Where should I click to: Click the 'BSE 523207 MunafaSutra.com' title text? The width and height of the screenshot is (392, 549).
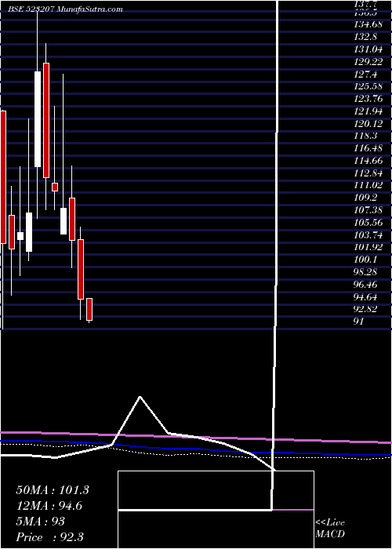pos(64,9)
